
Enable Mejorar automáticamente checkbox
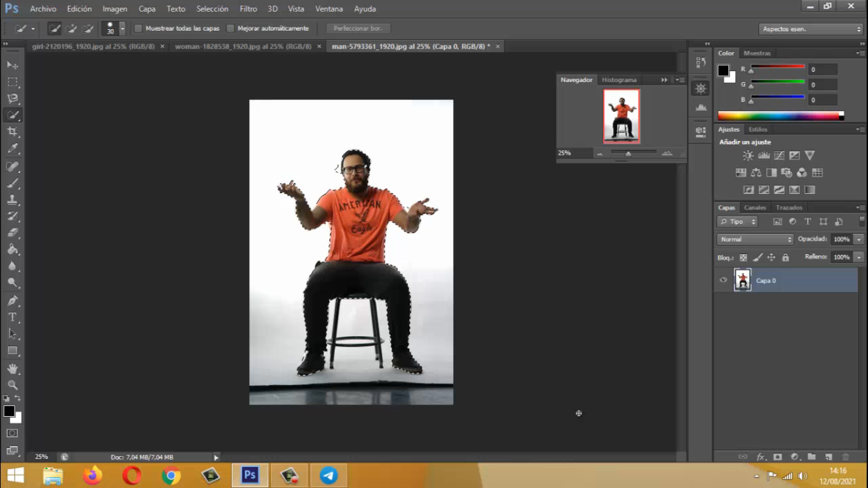[231, 29]
